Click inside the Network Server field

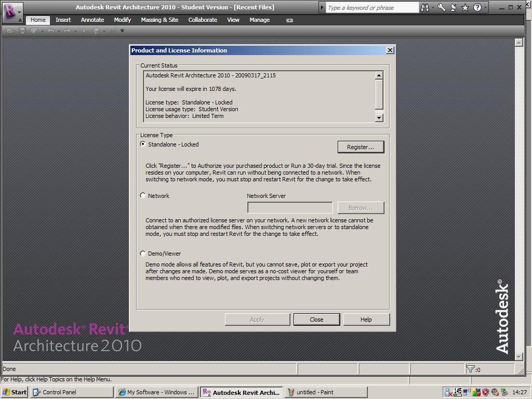click(290, 207)
